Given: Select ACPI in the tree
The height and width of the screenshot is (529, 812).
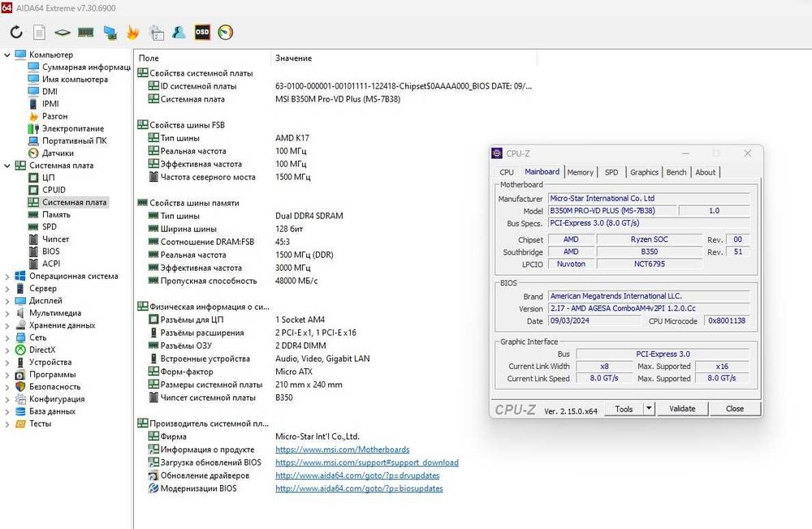Looking at the screenshot, I should click(44, 264).
